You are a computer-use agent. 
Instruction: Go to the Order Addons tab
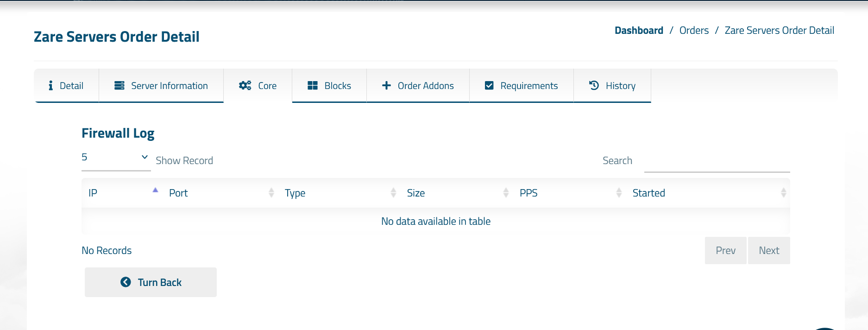pyautogui.click(x=418, y=86)
